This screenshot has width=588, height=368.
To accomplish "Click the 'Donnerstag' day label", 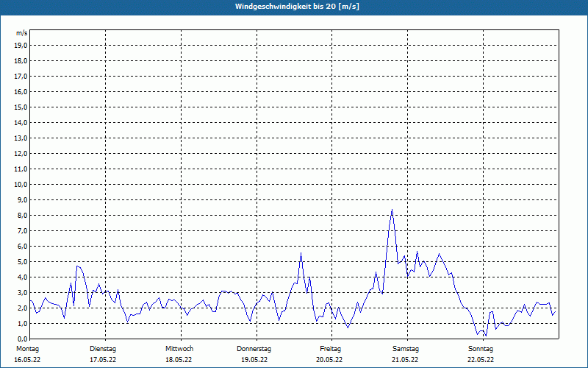I will [x=254, y=349].
